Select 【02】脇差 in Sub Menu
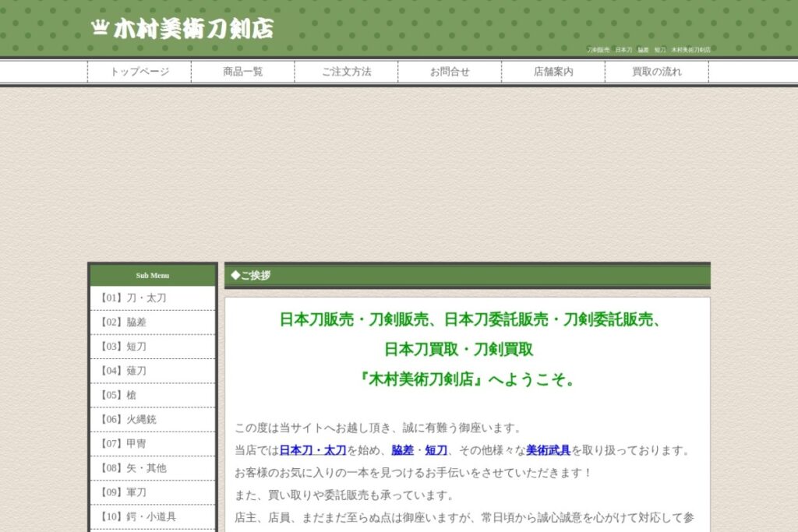This screenshot has height=532, width=798. tap(153, 322)
